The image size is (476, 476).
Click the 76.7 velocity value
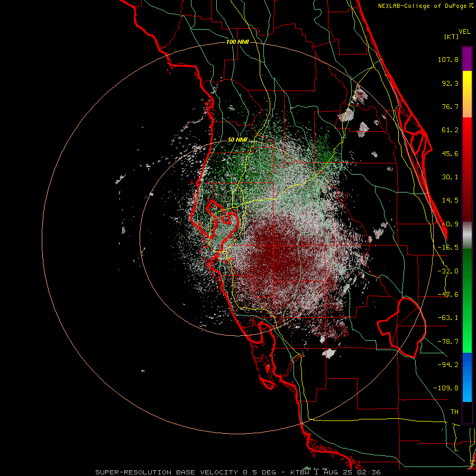pyautogui.click(x=450, y=106)
